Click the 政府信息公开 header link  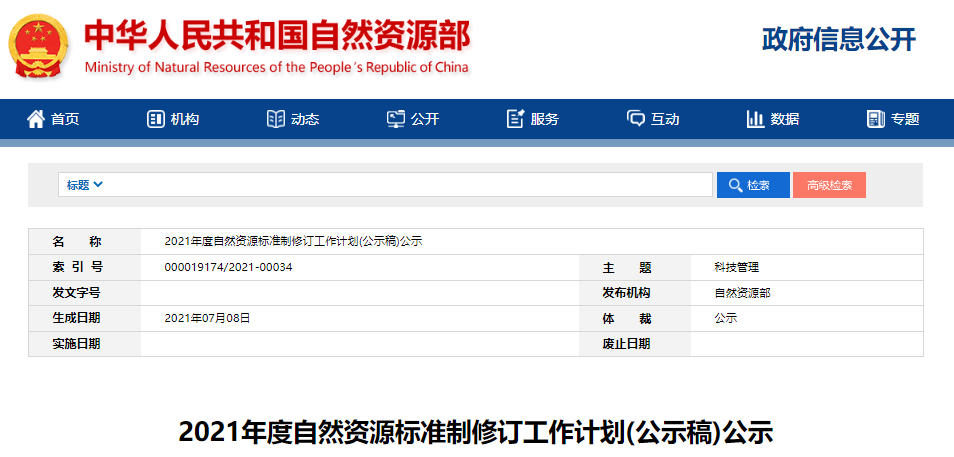(838, 39)
